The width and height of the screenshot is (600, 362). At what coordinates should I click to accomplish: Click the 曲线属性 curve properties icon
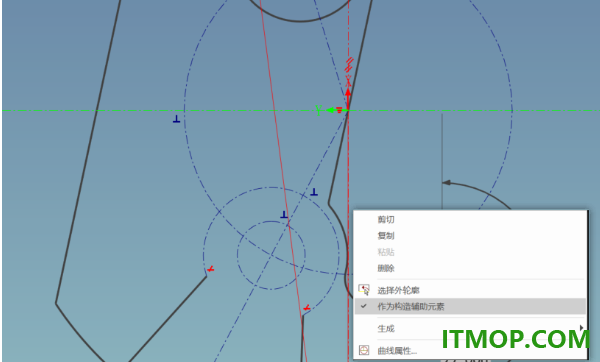click(x=364, y=350)
